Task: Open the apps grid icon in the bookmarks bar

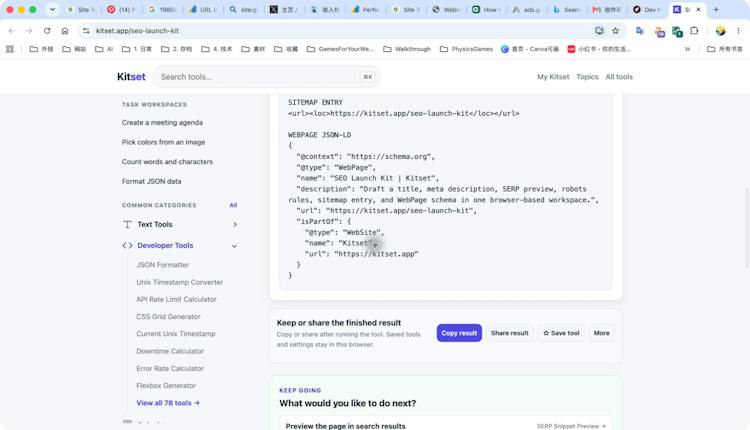Action: [x=10, y=49]
